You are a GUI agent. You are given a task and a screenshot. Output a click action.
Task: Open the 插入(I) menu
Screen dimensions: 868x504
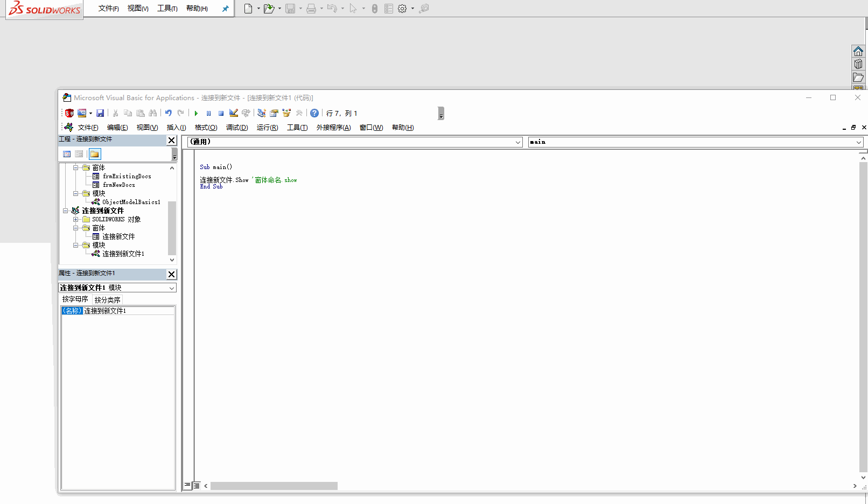[x=176, y=128]
